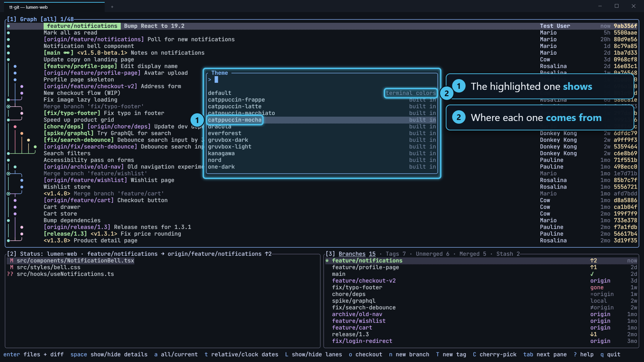This screenshot has width=644, height=362.
Task: Choose the catppuccin-latte theme
Action: [322, 106]
